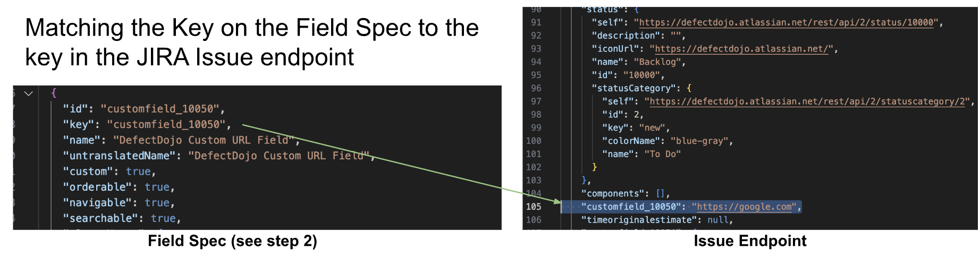Select highlighted line number 105
The image size is (980, 256).
pyautogui.click(x=534, y=207)
